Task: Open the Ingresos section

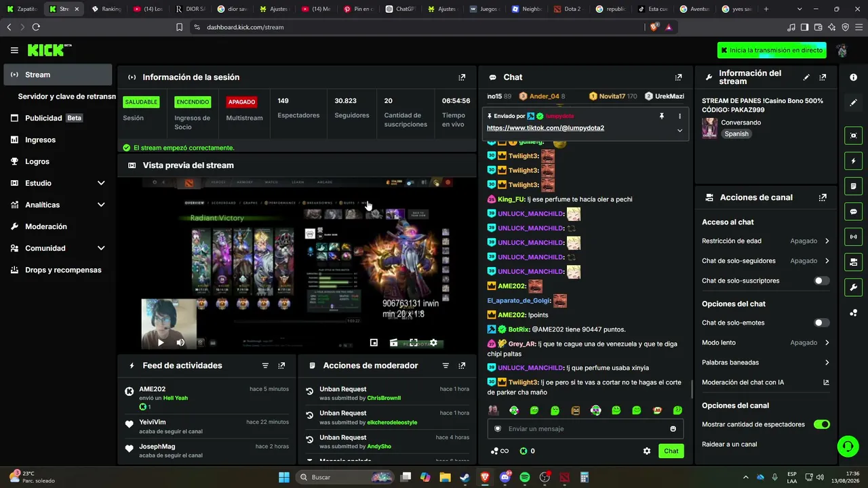Action: [x=58, y=140]
